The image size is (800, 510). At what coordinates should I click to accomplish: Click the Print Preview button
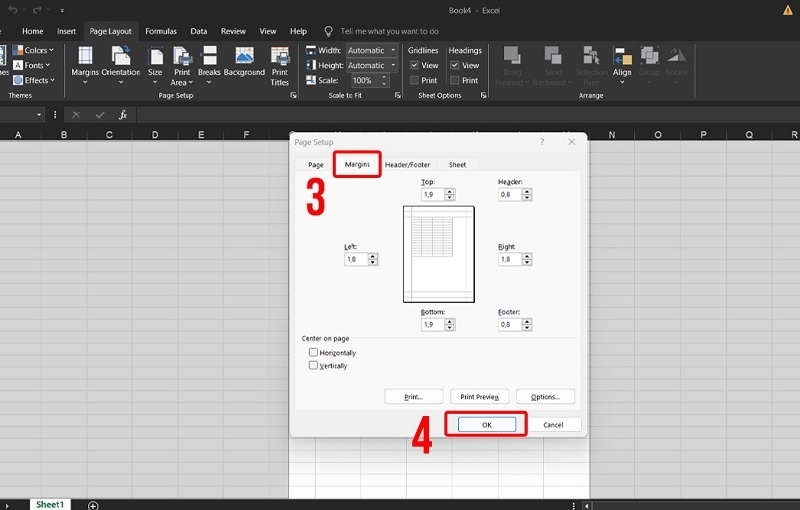(x=479, y=397)
